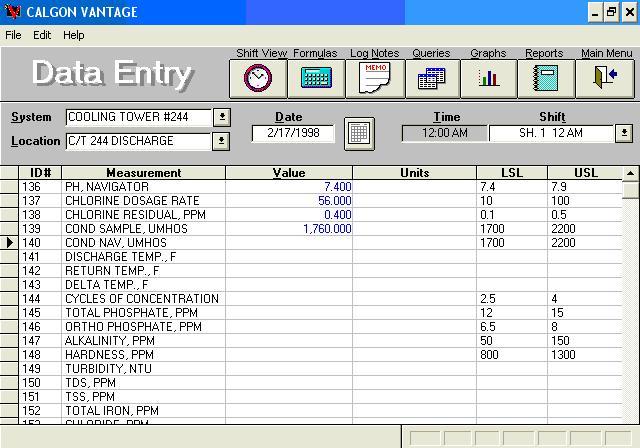Open the Queries tables icon
This screenshot has height=448, width=640.
click(433, 79)
